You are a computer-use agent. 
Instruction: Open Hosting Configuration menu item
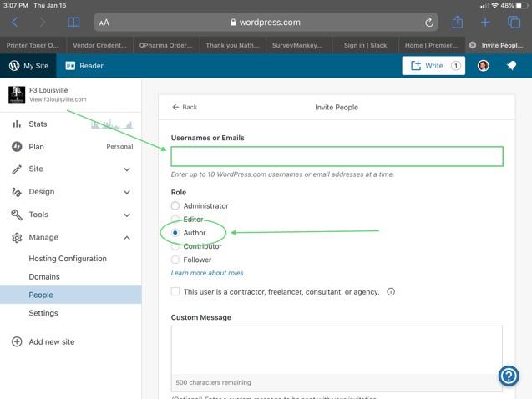pyautogui.click(x=68, y=259)
